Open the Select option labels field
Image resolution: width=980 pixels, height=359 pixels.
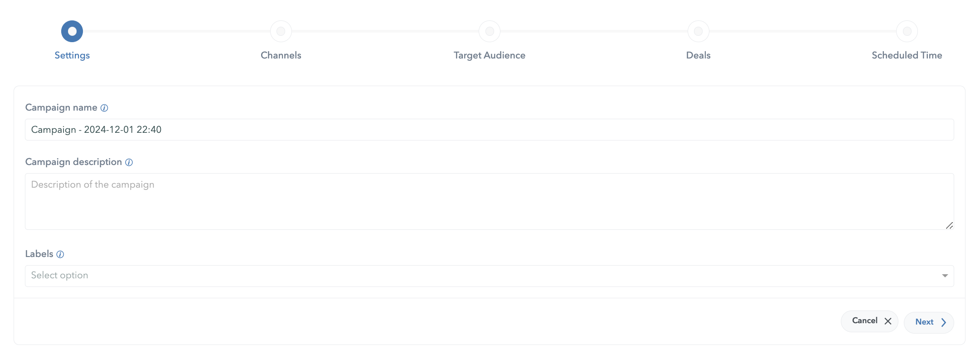pyautogui.click(x=490, y=276)
